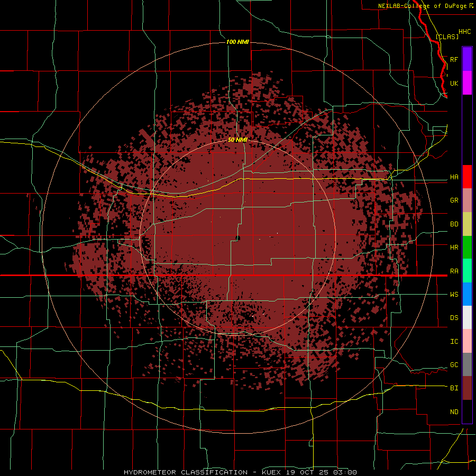The image size is (476, 476).
Task: Select the dusty pink GR legend swatch
Action: point(467,200)
